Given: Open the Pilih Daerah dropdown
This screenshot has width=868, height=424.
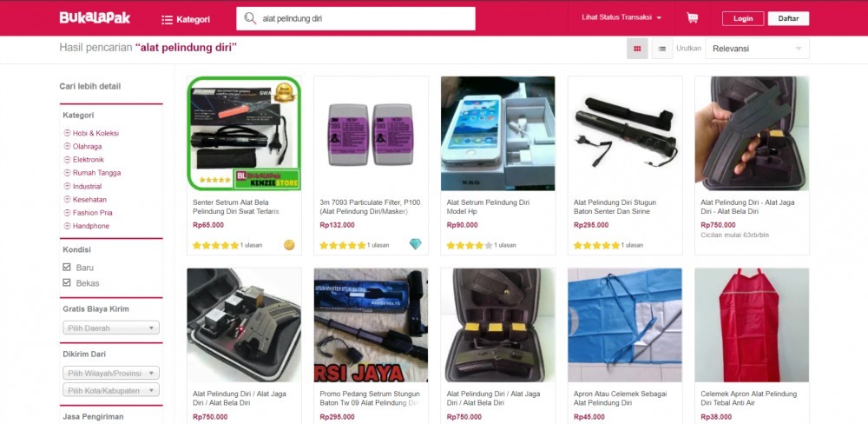Looking at the screenshot, I should (x=111, y=328).
